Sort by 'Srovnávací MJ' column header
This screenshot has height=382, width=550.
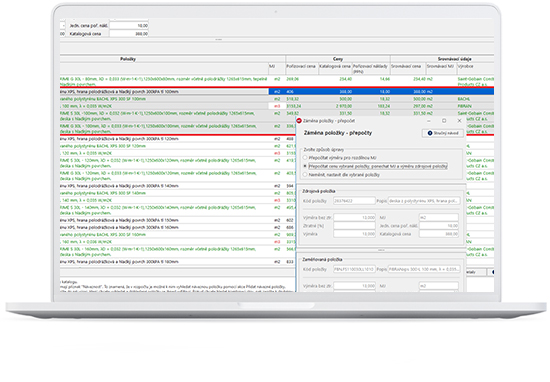tap(441, 68)
